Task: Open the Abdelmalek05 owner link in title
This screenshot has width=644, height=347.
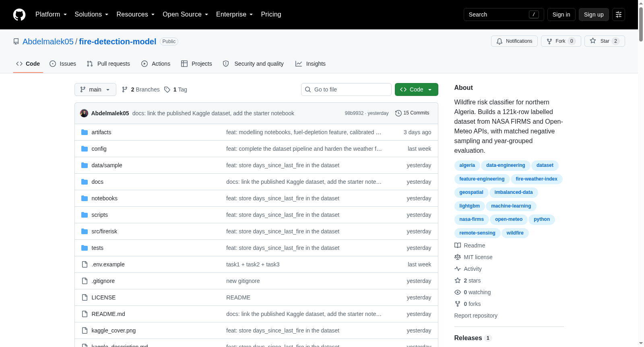Action: coord(48,42)
